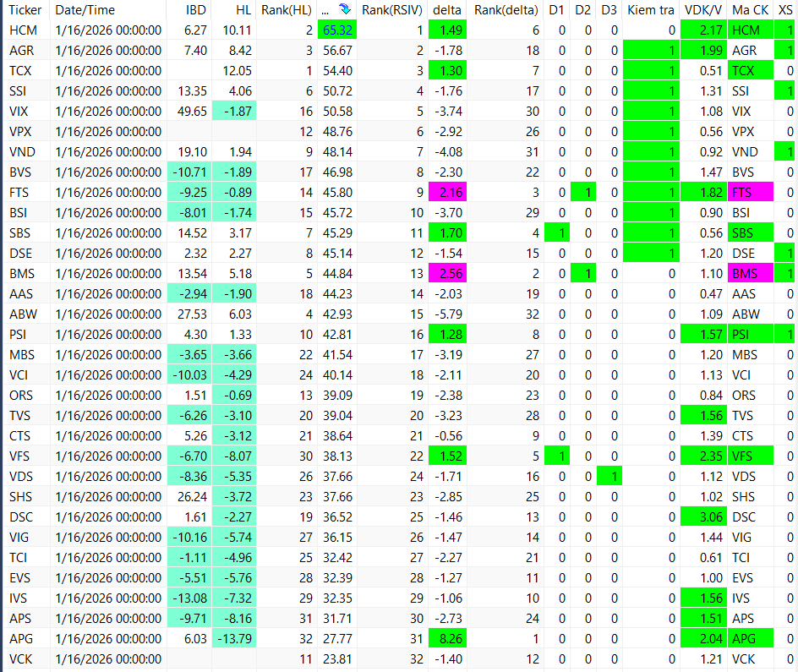Click the VDK/V column header
Image resolution: width=798 pixels, height=672 pixels.
(703, 9)
